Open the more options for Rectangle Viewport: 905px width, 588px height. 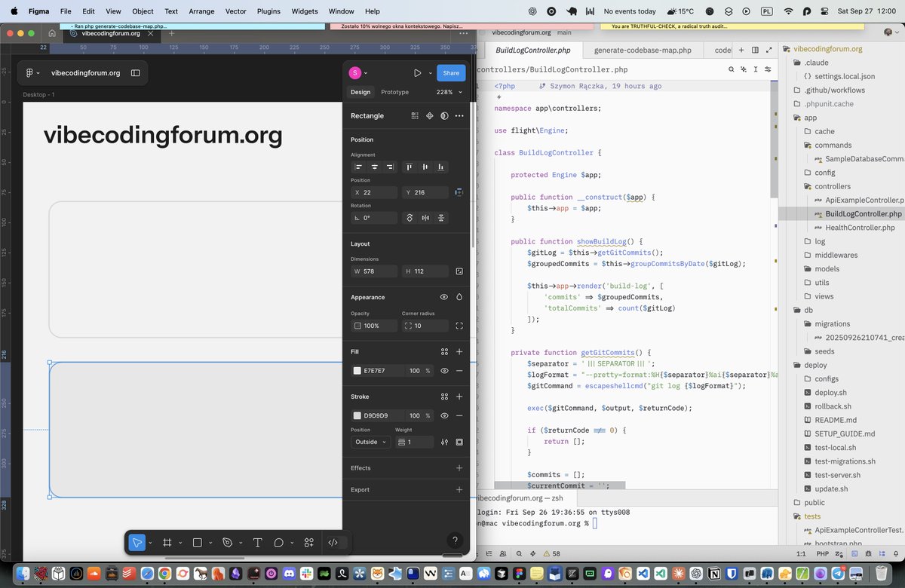[x=459, y=116]
